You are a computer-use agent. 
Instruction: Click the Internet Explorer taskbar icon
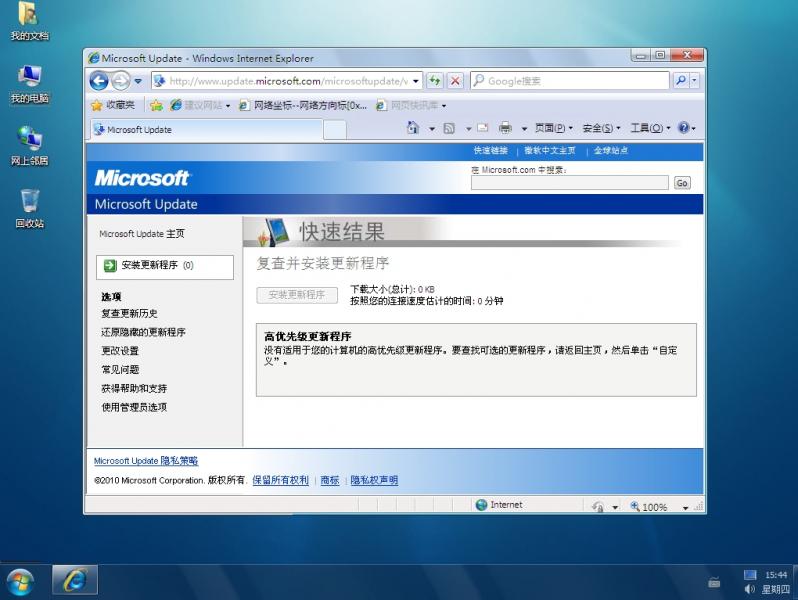[75, 580]
